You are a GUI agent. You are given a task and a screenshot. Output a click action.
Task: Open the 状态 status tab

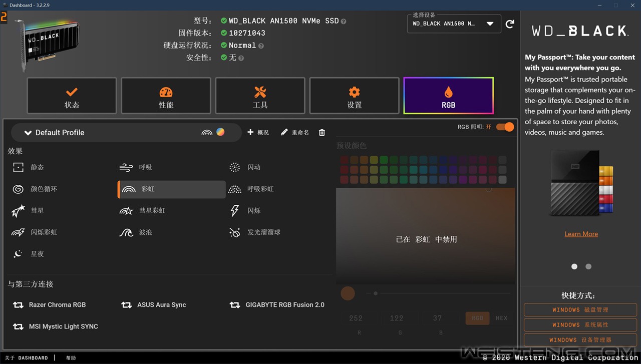coord(72,96)
